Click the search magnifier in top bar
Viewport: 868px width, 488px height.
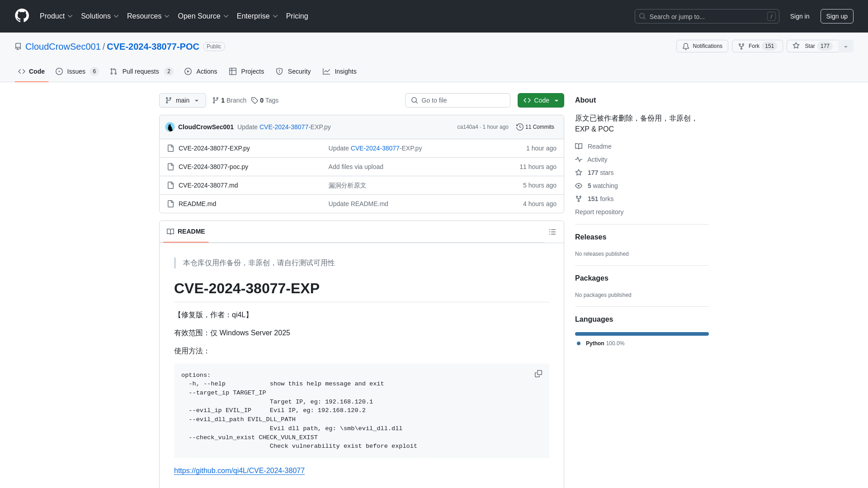642,16
